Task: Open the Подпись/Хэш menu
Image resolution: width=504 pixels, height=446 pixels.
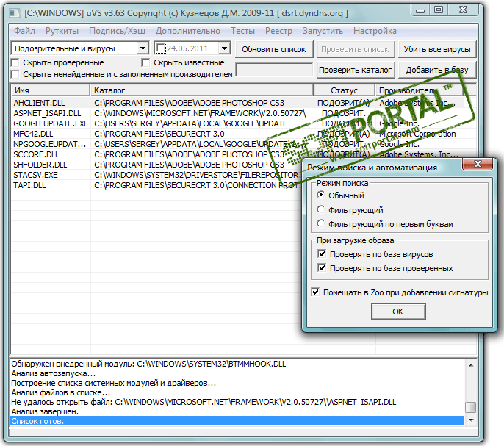Action: point(117,31)
